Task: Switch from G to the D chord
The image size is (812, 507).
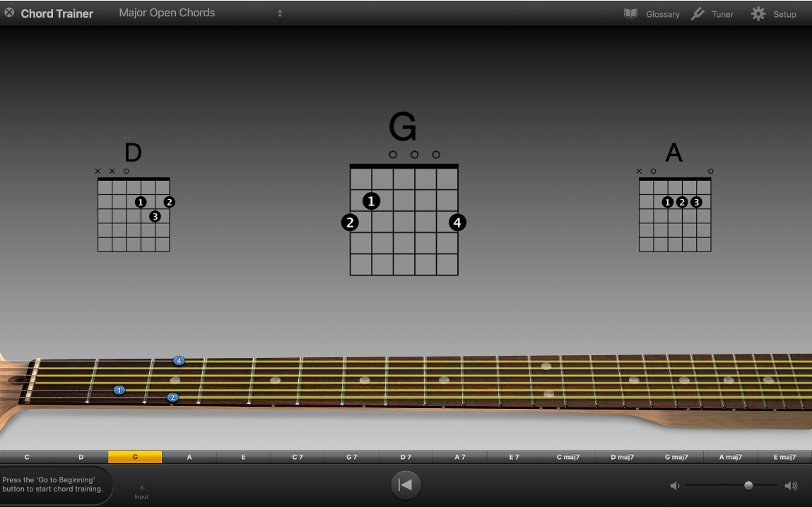Action: tap(81, 457)
